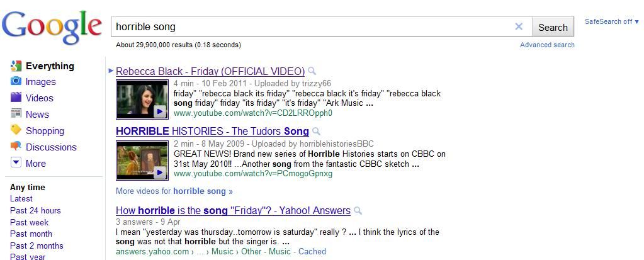Viewport: 644px width, 260px height.
Task: Play the Horrible Histories Tudors video thumbnail
Action: pos(142,160)
